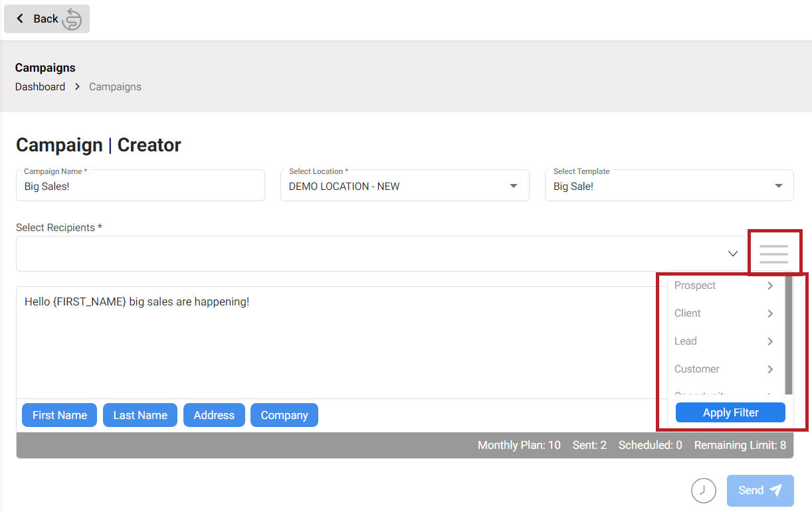
Task: Open the recipient filter hamburger menu
Action: [x=775, y=252]
